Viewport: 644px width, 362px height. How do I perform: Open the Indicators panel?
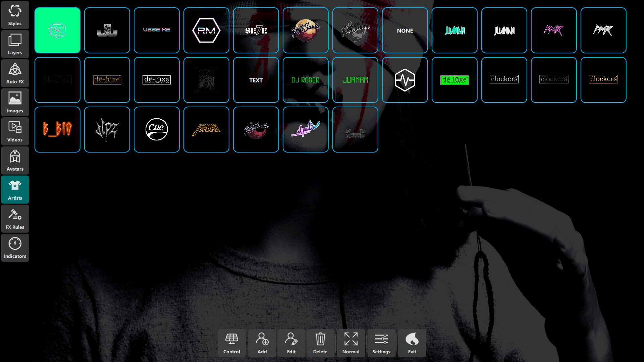point(15,247)
